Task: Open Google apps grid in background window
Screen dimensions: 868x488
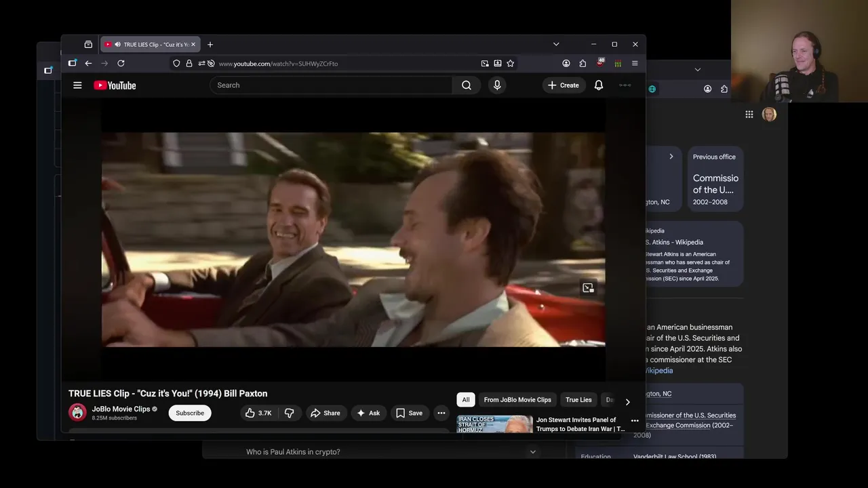Action: click(749, 115)
